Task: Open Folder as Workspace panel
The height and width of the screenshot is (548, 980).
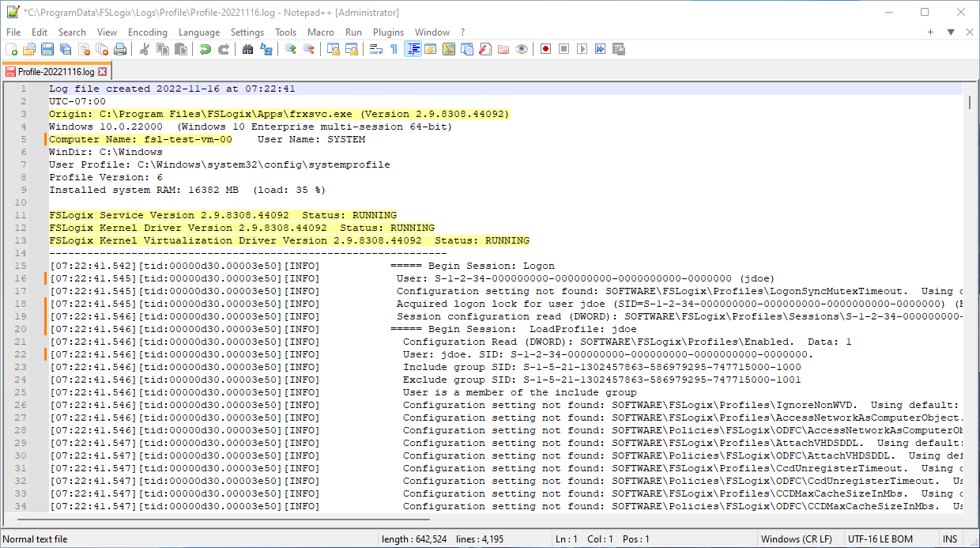Action: pos(503,49)
